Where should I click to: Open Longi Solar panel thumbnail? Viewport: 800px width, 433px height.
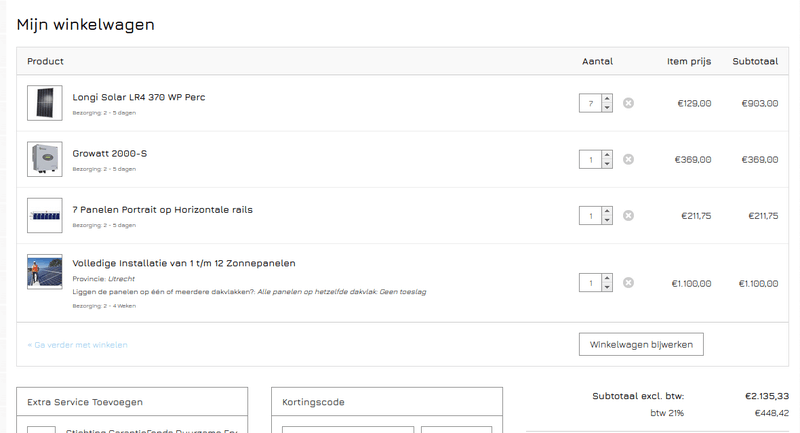click(45, 103)
